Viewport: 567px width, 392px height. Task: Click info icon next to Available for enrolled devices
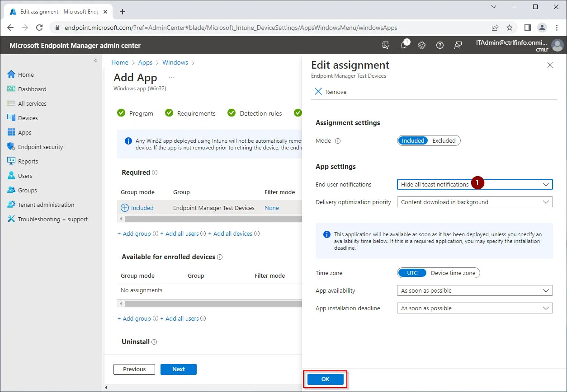[x=220, y=257]
